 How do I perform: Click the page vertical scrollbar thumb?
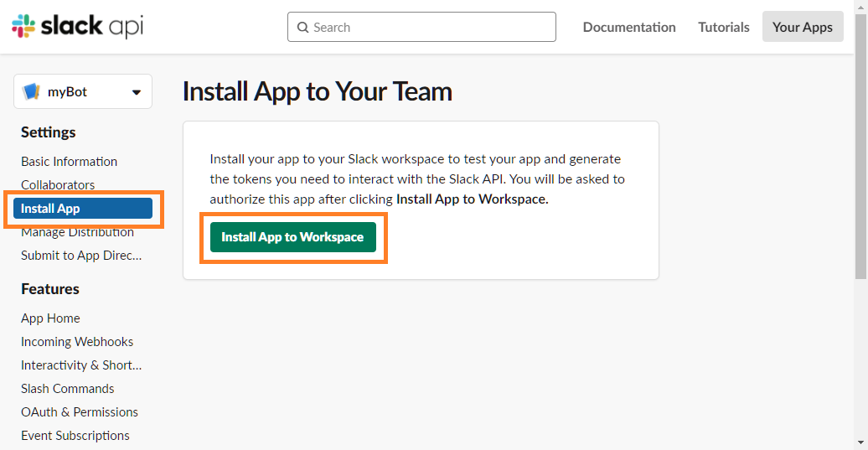pyautogui.click(x=860, y=146)
